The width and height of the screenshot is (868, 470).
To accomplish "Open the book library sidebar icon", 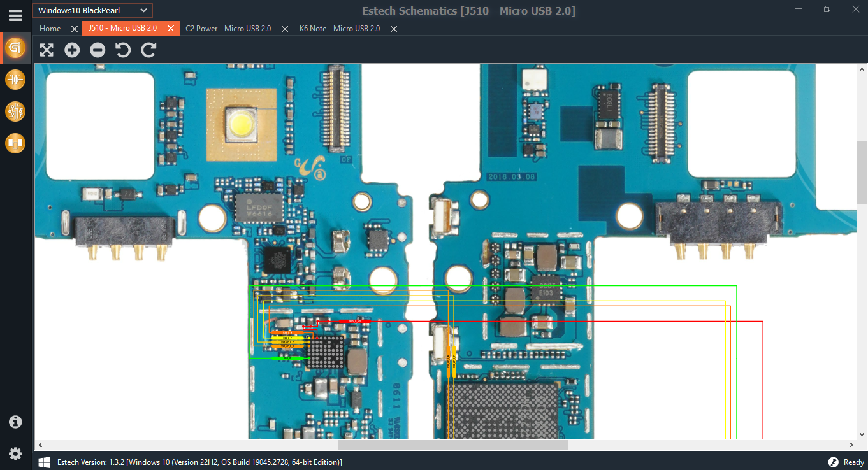I will pyautogui.click(x=15, y=143).
